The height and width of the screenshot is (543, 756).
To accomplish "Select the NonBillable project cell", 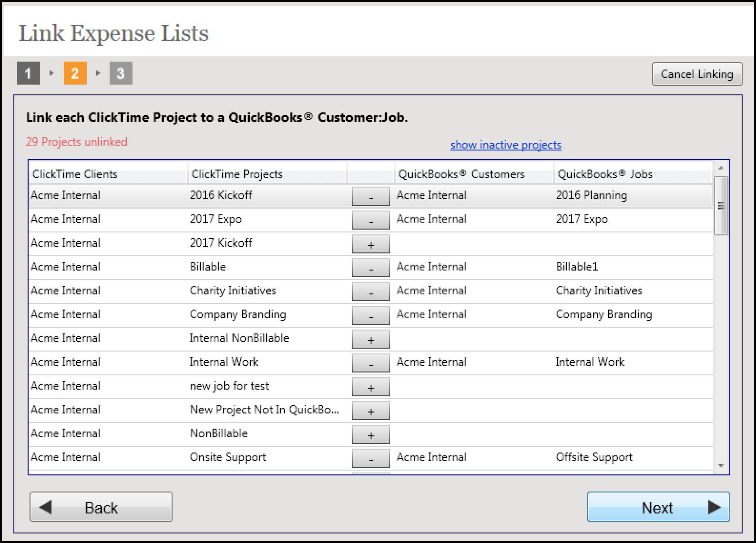I will coord(218,433).
